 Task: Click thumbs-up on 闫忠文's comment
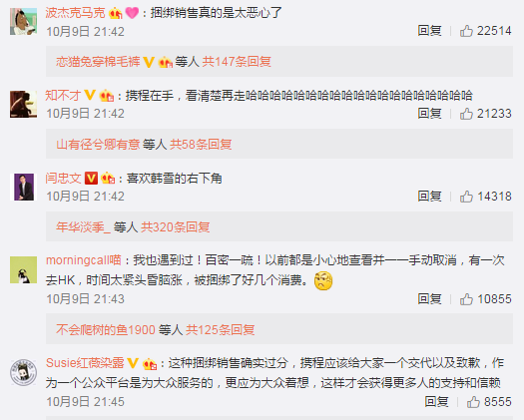pyautogui.click(x=466, y=197)
